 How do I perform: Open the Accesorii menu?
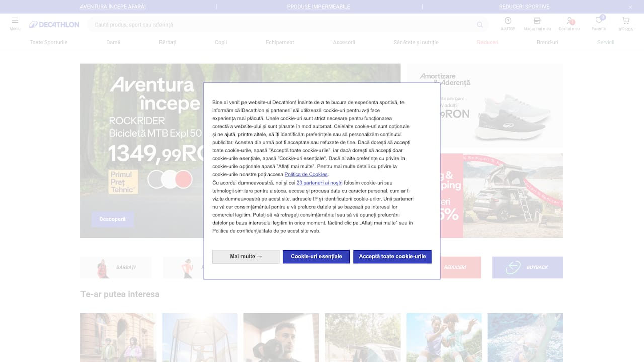tap(344, 42)
